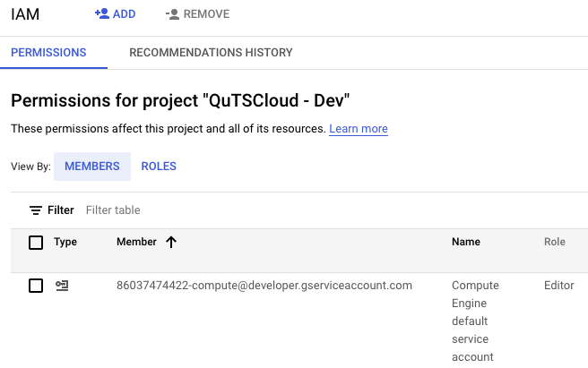Click the service account type icon
The height and width of the screenshot is (368, 588).
point(62,286)
